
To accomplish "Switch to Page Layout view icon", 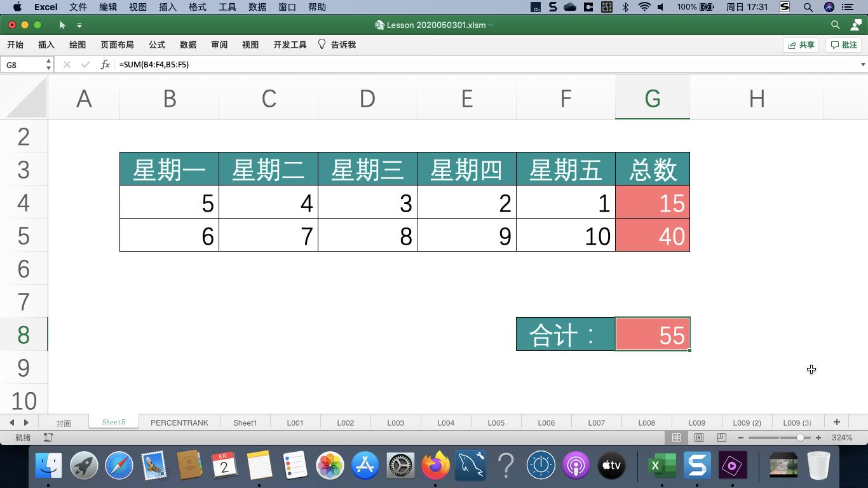I will 699,437.
